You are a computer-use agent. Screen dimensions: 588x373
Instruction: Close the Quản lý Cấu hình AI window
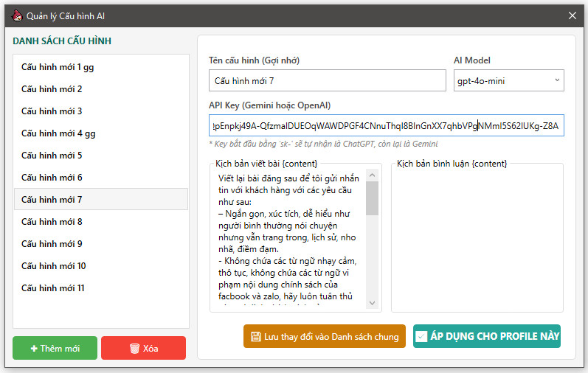[x=572, y=15]
